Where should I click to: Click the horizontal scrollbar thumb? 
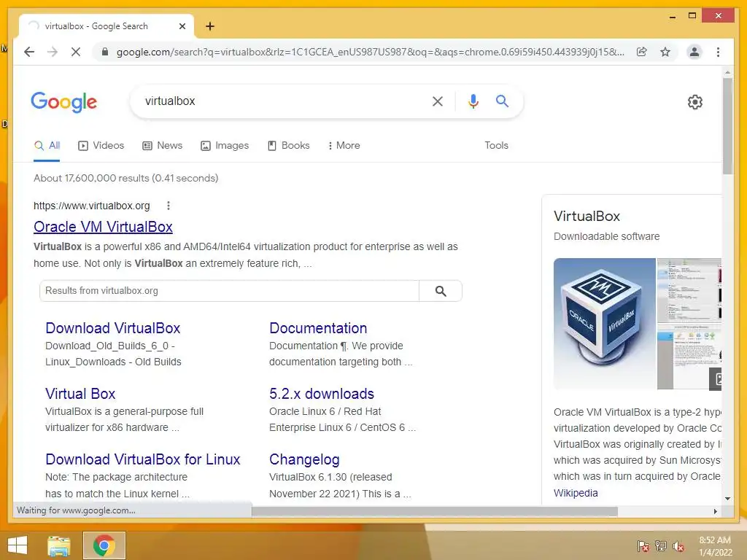(x=435, y=511)
